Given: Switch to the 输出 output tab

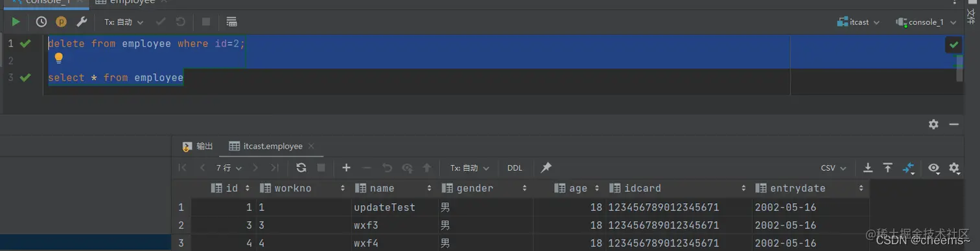Looking at the screenshot, I should 198,146.
